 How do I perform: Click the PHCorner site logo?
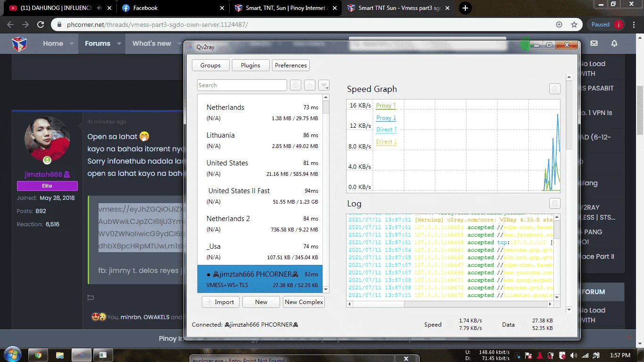(19, 43)
